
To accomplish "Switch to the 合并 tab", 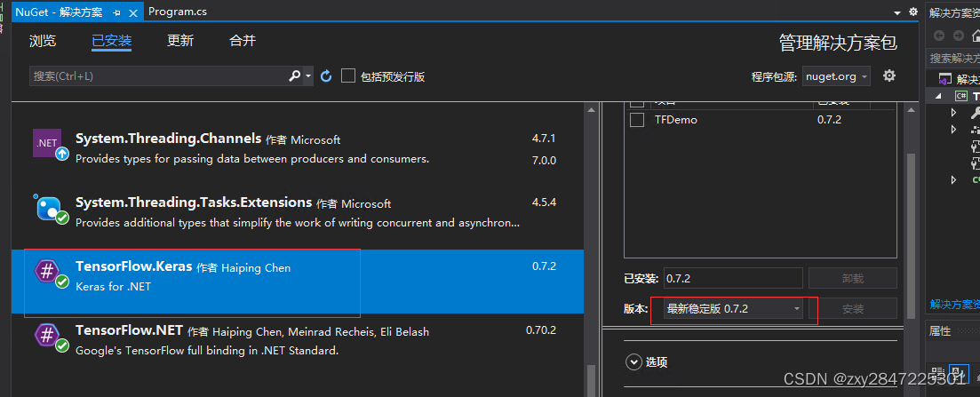I will tap(243, 41).
